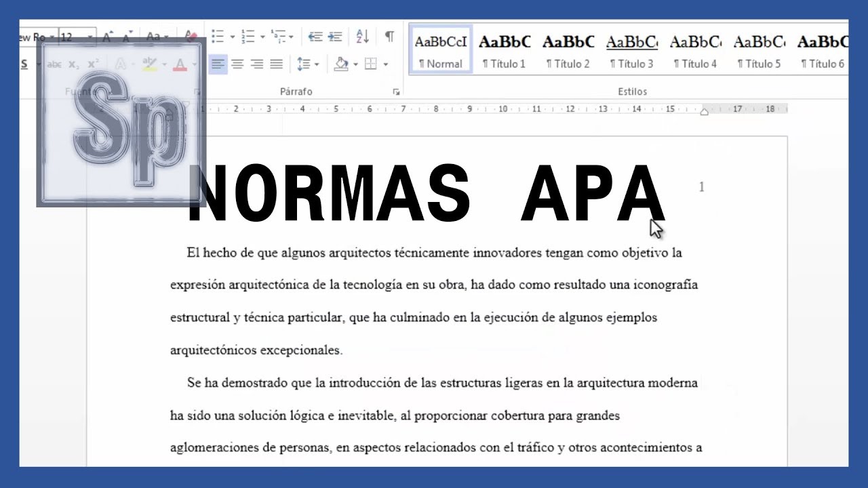Decrease the paragraph indent
This screenshot has width=868, height=488.
point(315,37)
